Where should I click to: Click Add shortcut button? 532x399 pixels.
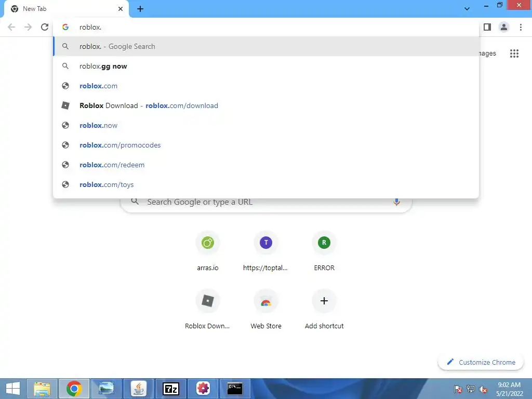click(324, 310)
